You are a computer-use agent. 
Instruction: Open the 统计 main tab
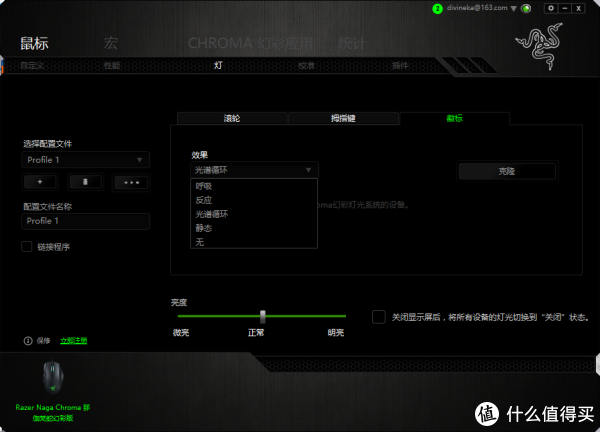point(351,43)
